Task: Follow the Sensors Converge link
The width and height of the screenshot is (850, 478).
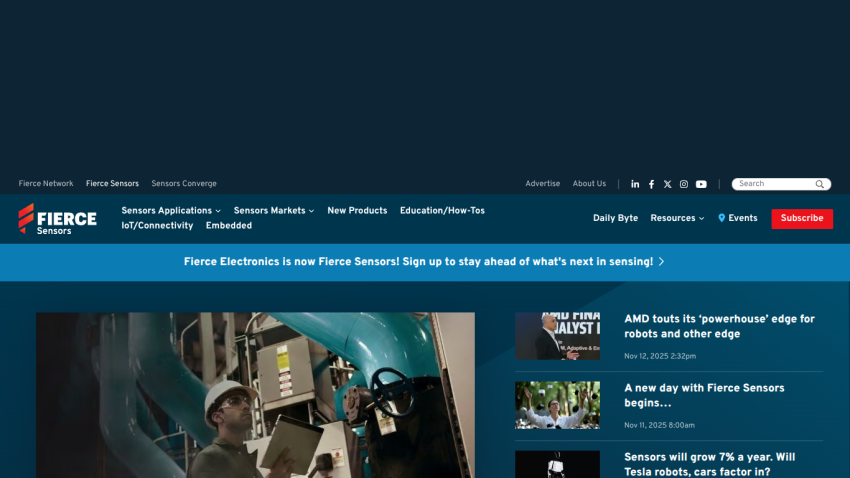Action: 184,184
